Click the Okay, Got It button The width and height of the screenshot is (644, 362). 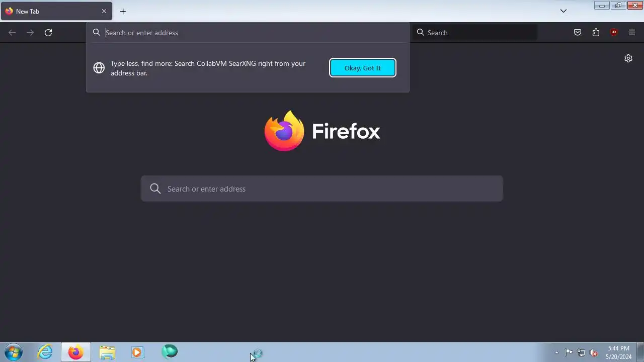point(363,68)
